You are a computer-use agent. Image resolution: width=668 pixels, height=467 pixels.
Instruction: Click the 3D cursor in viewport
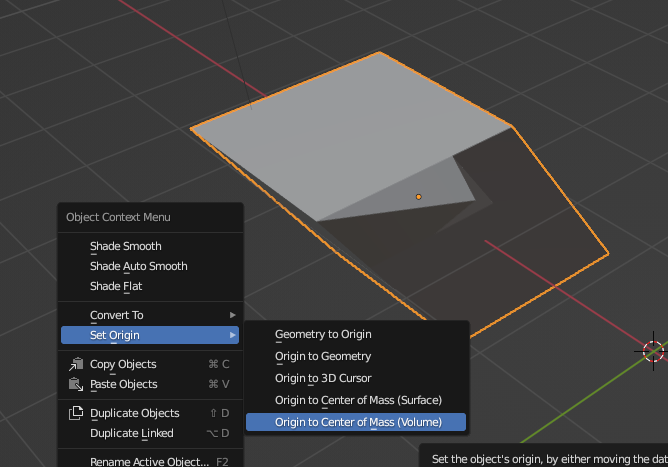653,351
